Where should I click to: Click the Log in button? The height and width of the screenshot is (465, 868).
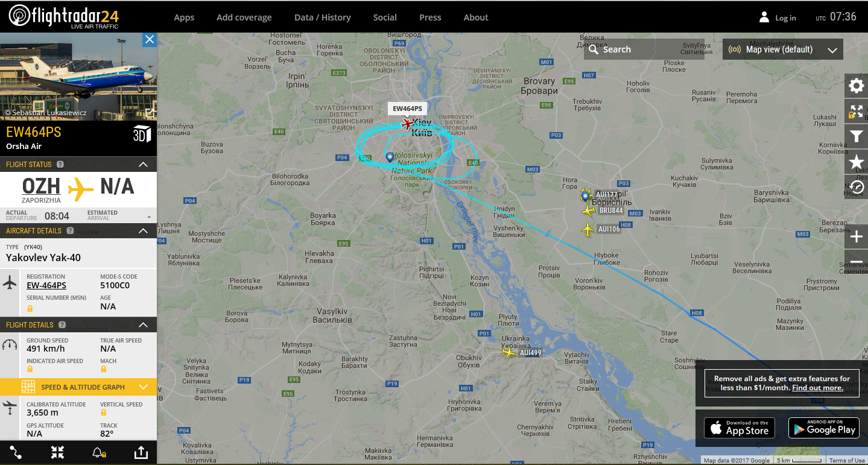(778, 17)
